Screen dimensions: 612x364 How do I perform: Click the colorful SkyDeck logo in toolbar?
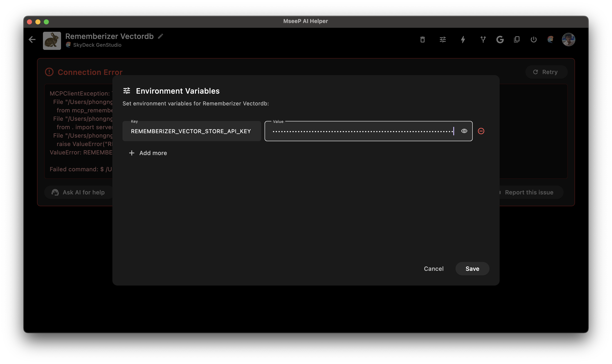point(550,40)
